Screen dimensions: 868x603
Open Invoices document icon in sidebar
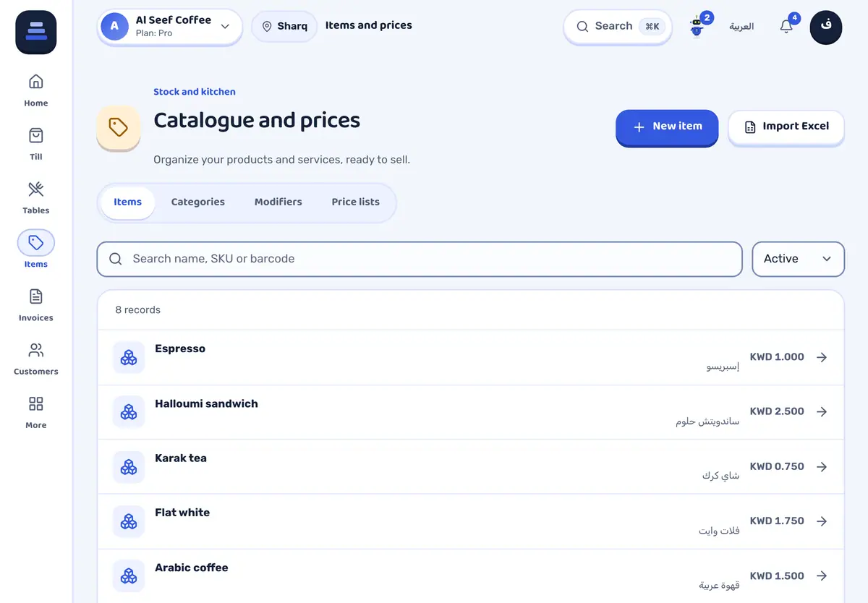point(35,296)
